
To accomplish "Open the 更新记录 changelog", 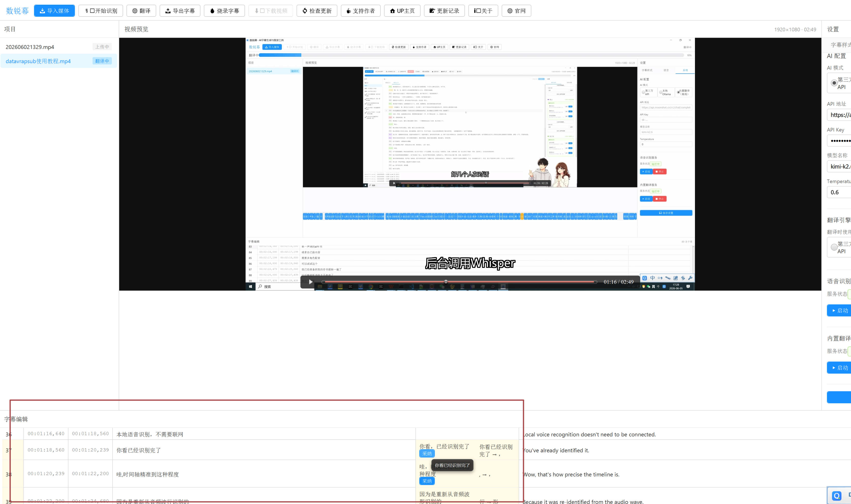I will coord(444,11).
